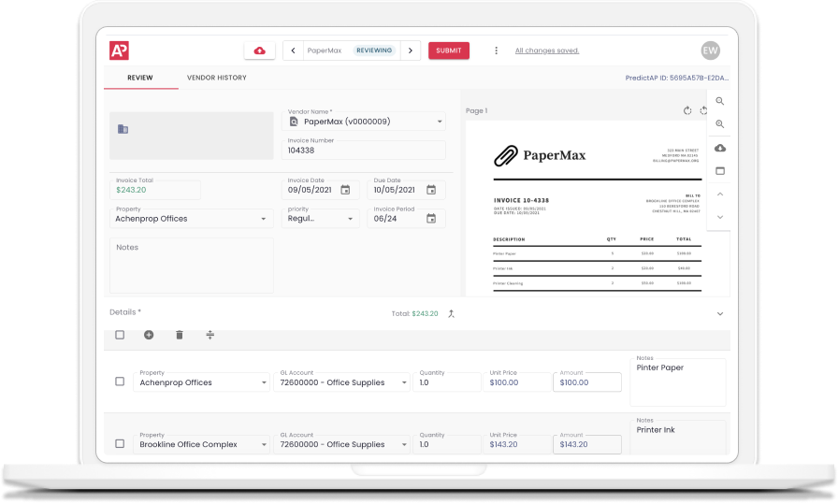The image size is (838, 504).
Task: Click the Pinter Paper notes box
Action: pyautogui.click(x=678, y=382)
